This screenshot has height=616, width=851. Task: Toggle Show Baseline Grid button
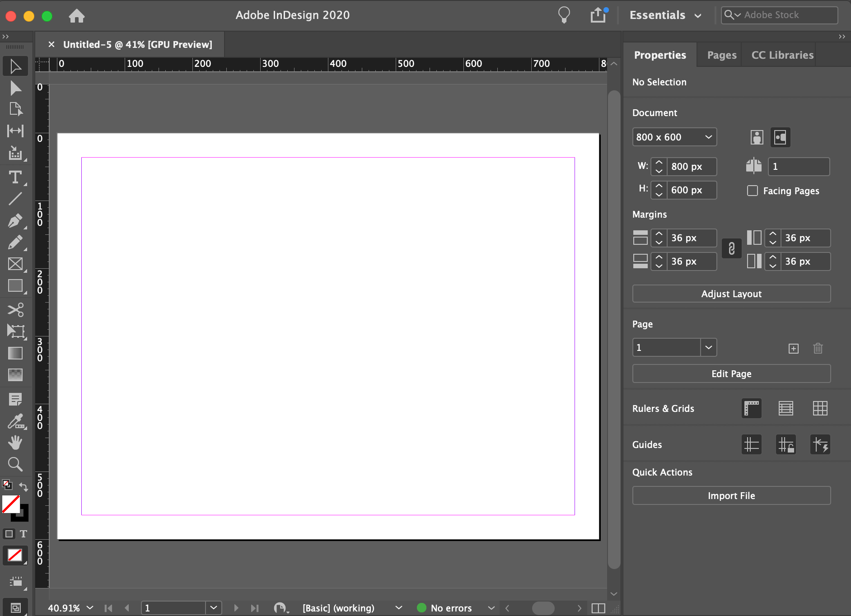pos(786,408)
